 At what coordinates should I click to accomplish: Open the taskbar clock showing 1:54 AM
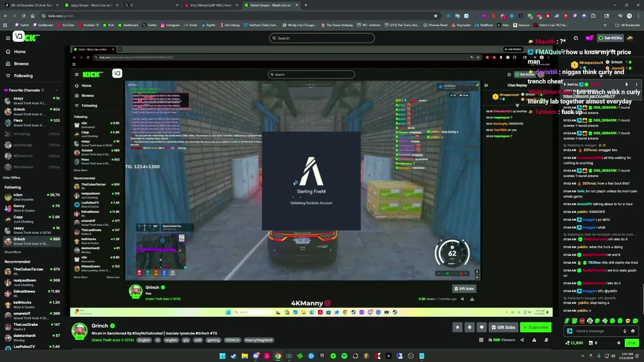(626, 356)
